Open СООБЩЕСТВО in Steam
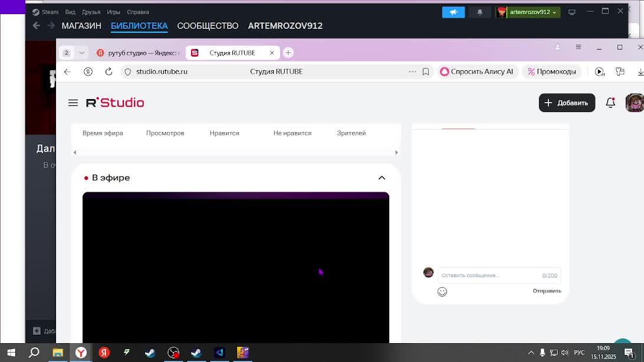Screen dimensions: 644x362 tap(208, 25)
